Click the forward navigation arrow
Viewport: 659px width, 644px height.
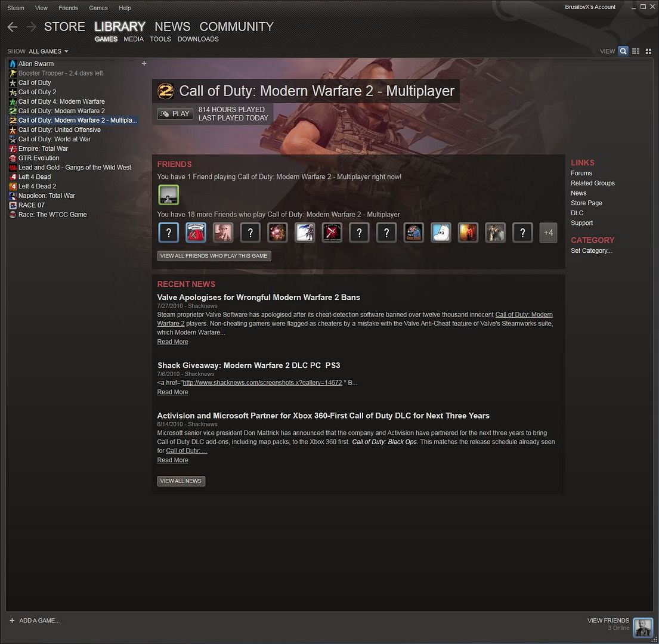pyautogui.click(x=31, y=27)
